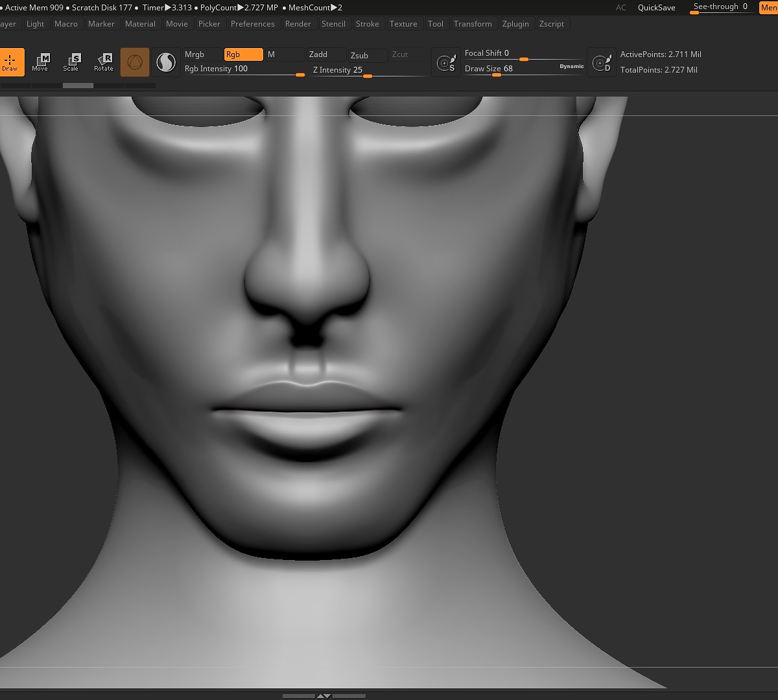Viewport: 778px width, 700px height.
Task: Click the PolyCount 2.727 MP status text
Action: 239,8
